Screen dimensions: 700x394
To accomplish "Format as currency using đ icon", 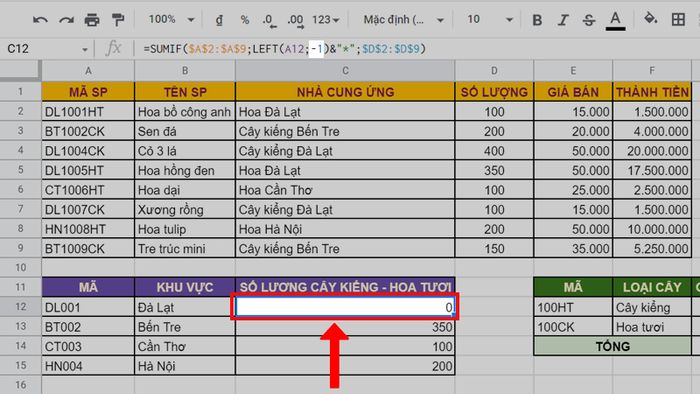I will click(219, 20).
